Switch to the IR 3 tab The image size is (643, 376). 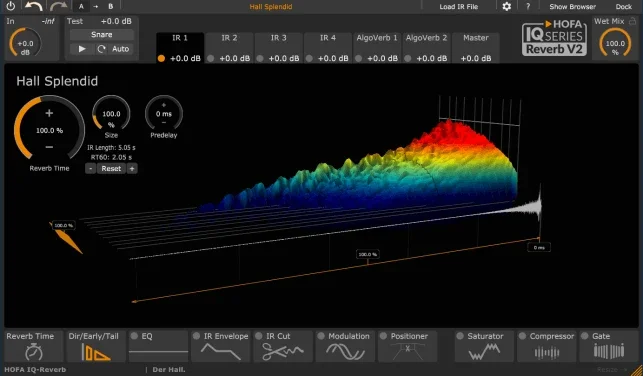coord(278,48)
